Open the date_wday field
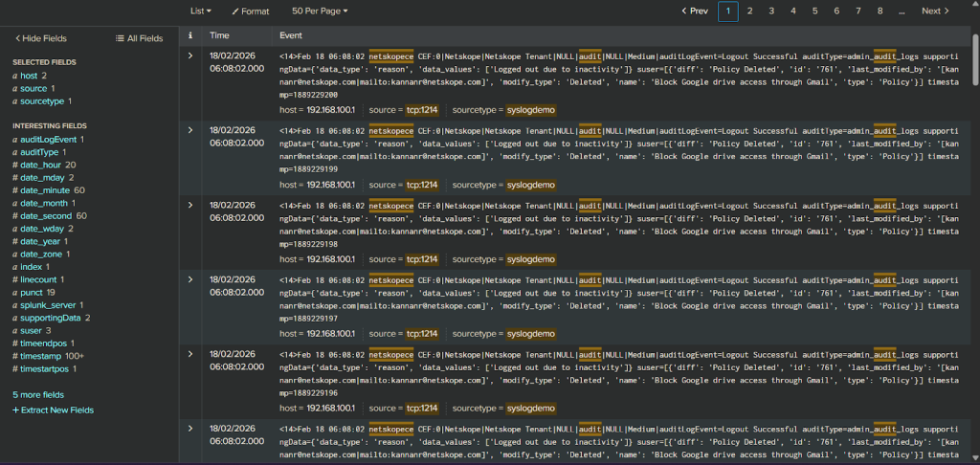The width and height of the screenshot is (980, 465). 42,229
